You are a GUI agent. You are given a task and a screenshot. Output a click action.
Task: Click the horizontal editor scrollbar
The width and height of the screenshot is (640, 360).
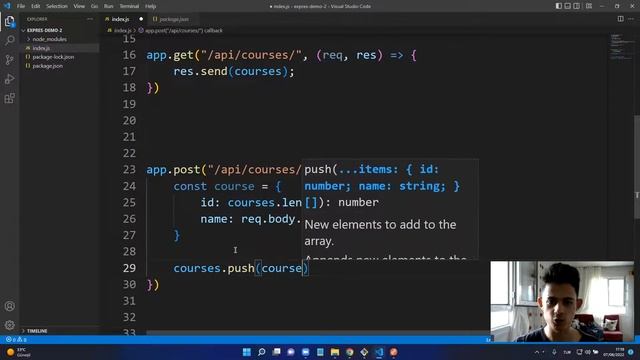318,333
